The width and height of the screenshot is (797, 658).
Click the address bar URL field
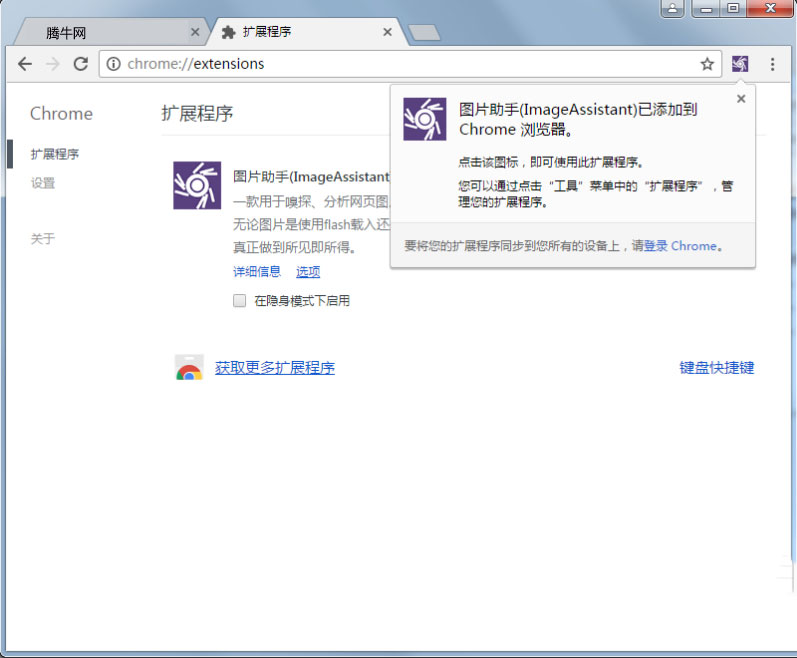[x=400, y=64]
